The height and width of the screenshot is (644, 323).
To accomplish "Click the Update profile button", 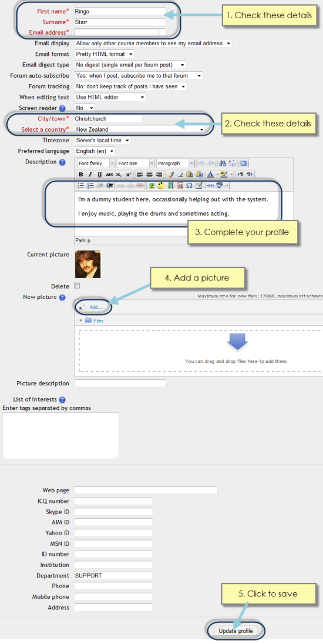I will pos(235,630).
